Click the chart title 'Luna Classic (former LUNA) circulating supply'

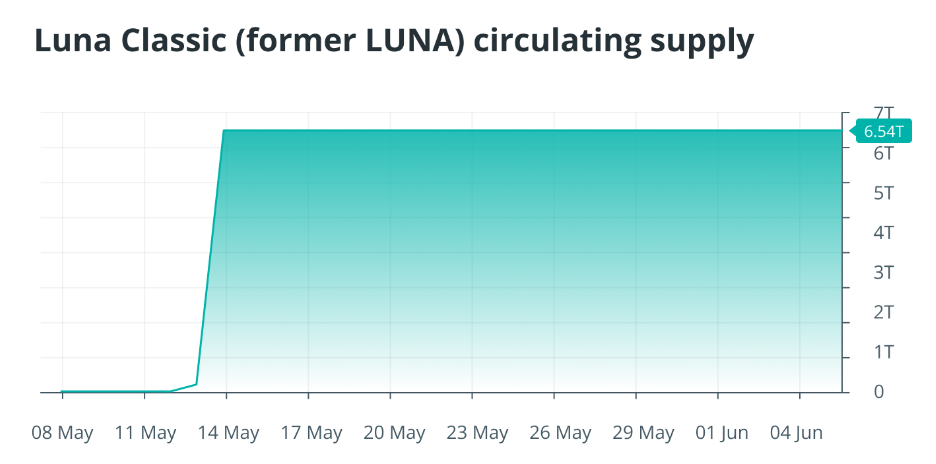393,41
